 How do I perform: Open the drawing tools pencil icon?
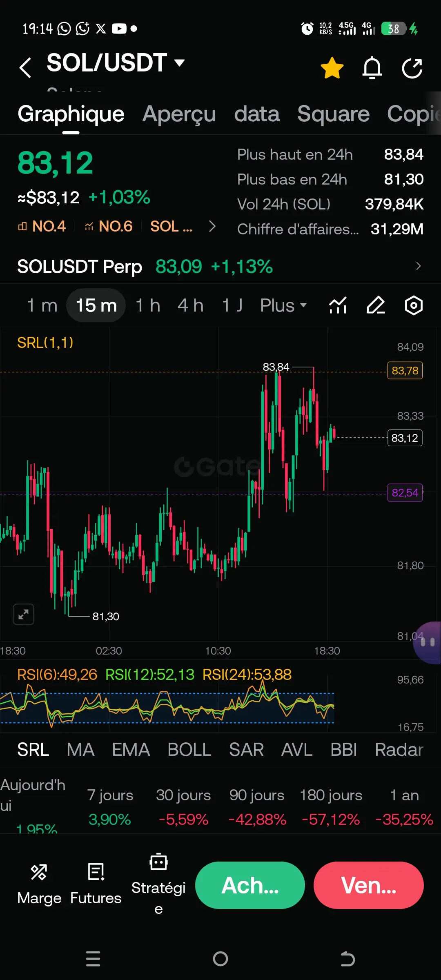click(376, 305)
